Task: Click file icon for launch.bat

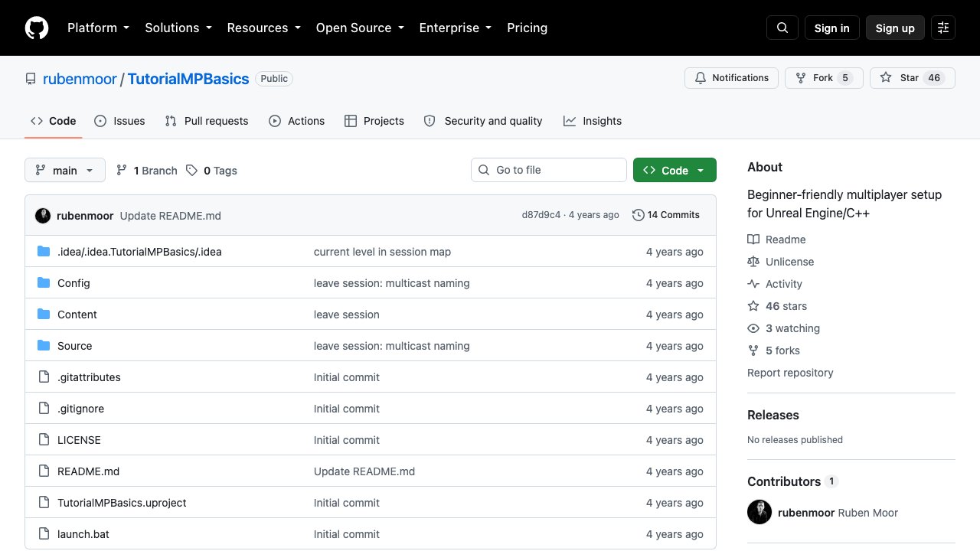Action: (44, 534)
